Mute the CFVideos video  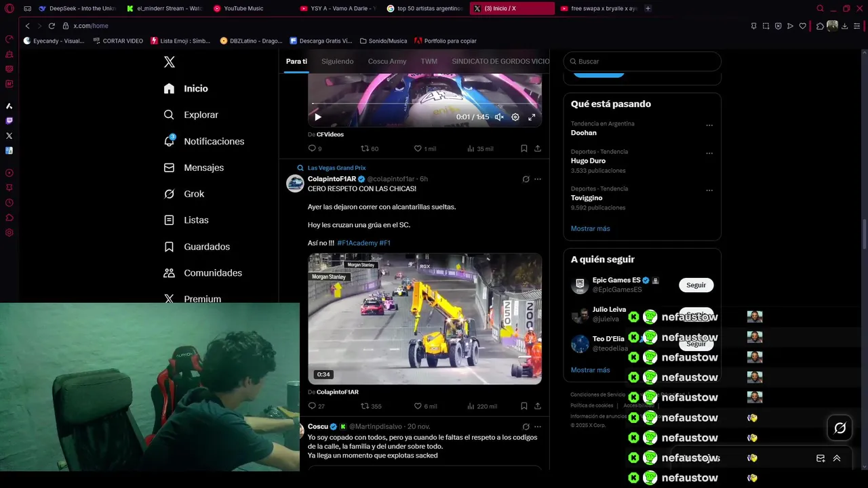tap(499, 117)
